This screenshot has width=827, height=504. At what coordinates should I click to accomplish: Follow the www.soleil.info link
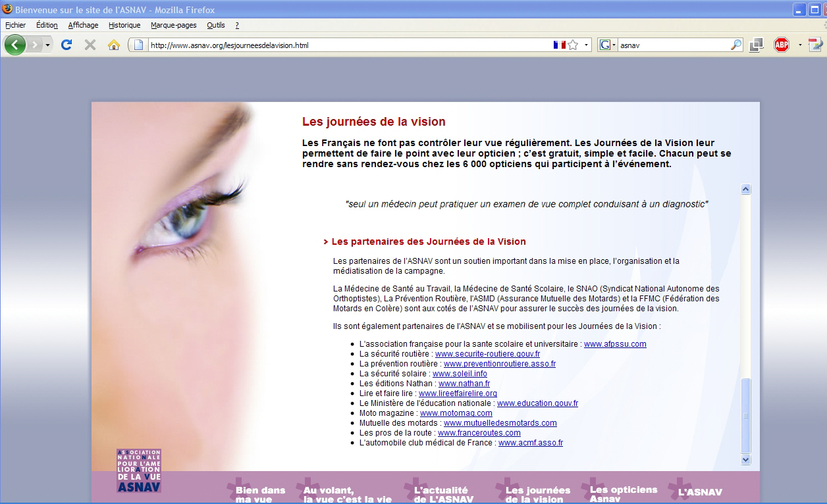[x=460, y=374]
